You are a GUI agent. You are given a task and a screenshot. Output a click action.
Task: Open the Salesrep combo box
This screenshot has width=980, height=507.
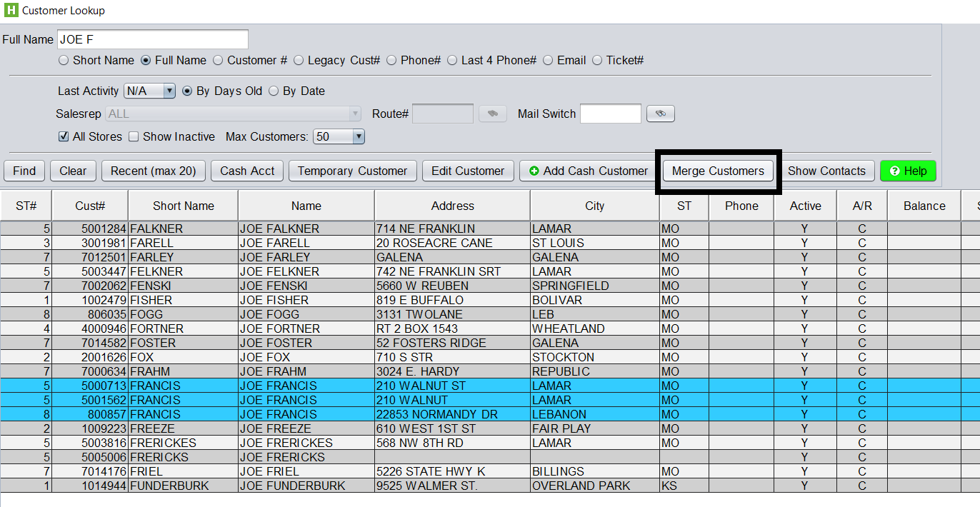coord(233,114)
